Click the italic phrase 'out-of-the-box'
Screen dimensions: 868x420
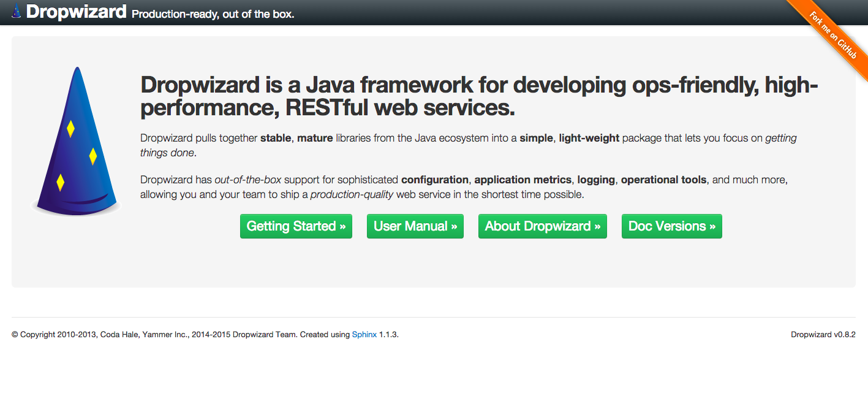coord(248,180)
